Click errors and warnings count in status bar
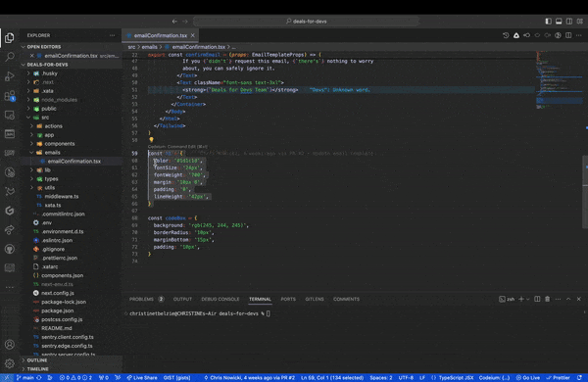This screenshot has width=588, height=382. pyautogui.click(x=75, y=377)
